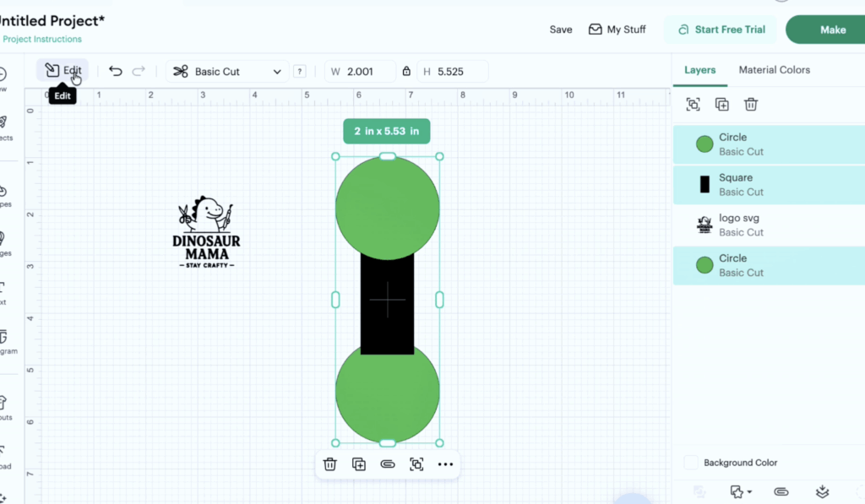Undo the last action
The height and width of the screenshot is (504, 865).
point(115,71)
